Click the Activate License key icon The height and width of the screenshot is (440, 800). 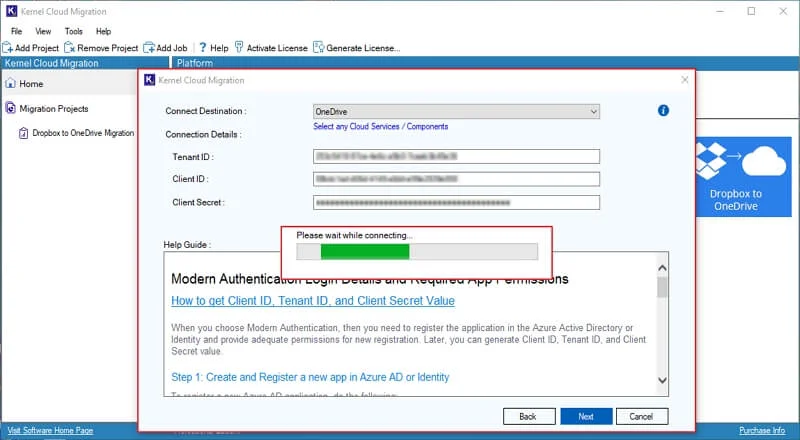click(x=239, y=47)
